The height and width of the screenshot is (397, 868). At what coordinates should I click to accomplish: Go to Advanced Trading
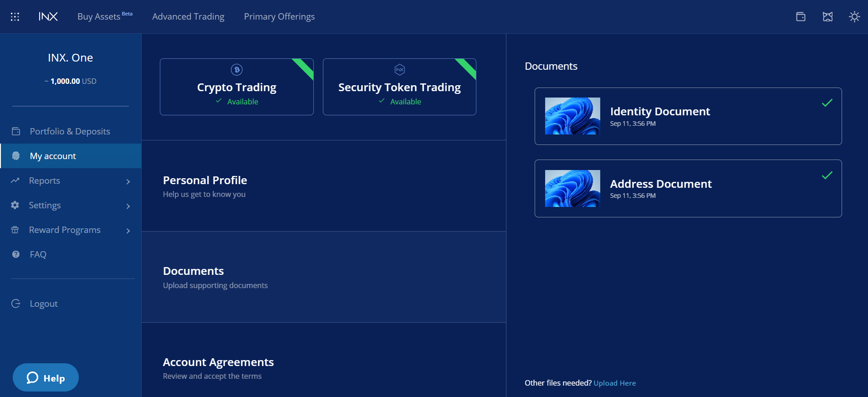point(188,16)
